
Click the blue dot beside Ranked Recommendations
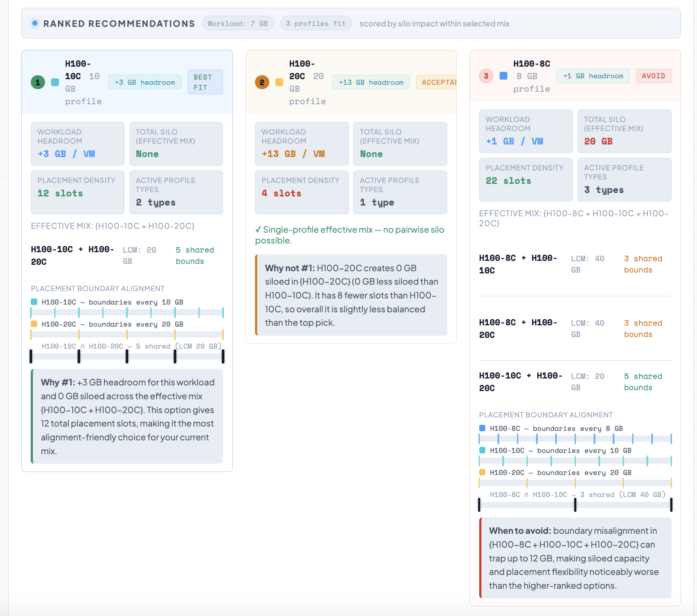coord(35,23)
